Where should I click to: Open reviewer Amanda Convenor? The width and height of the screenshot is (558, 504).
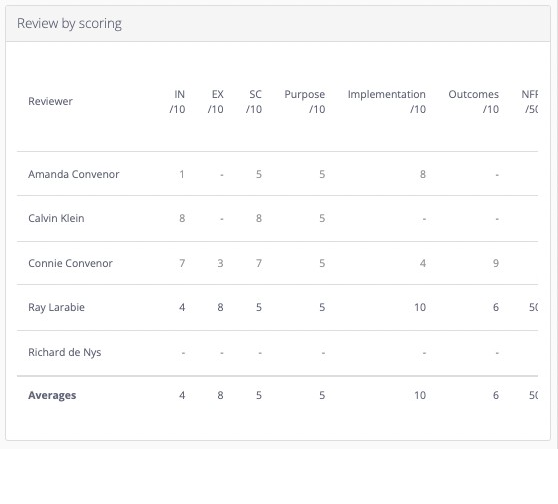point(74,174)
